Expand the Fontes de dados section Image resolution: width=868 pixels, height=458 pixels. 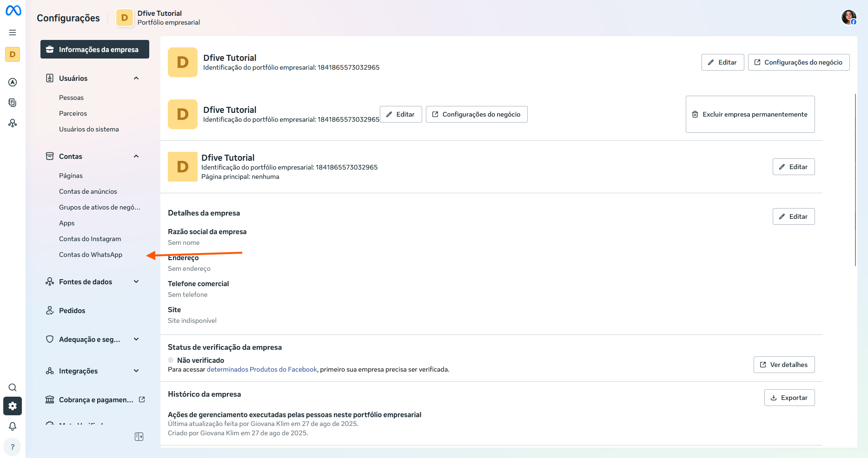(x=136, y=282)
